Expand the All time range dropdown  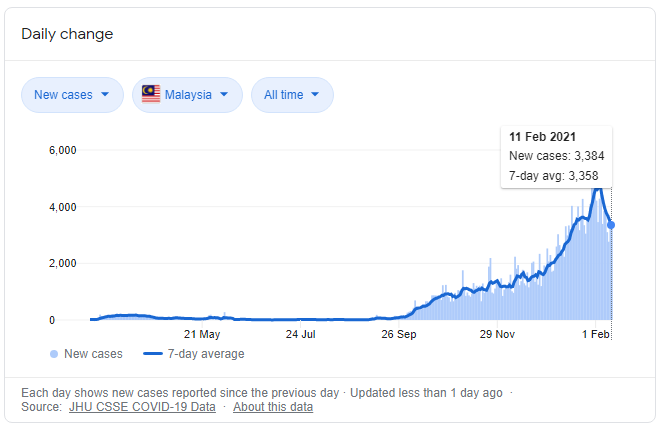(292, 95)
